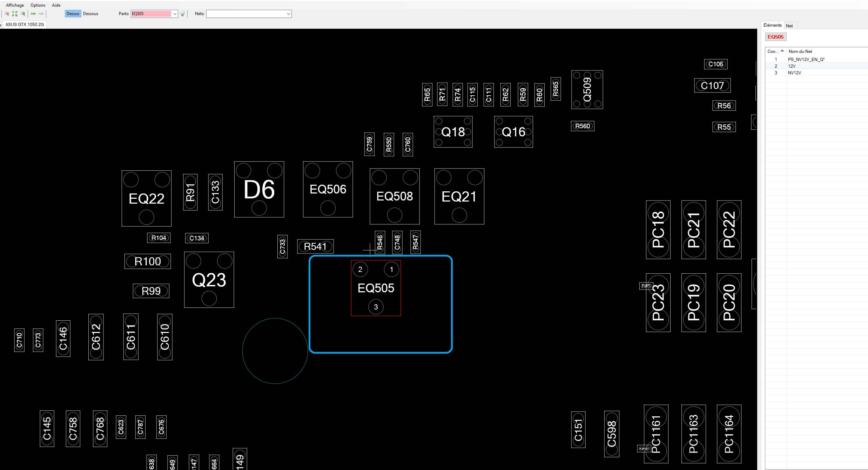Expand the Parts combo box dropdown
Viewport: 868px width, 470px height.
coord(175,14)
